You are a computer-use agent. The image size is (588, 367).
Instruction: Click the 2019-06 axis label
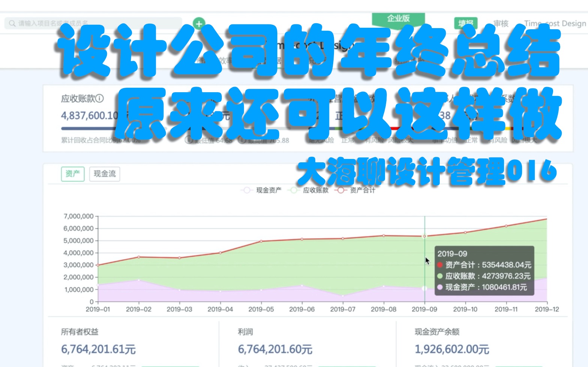tap(302, 309)
